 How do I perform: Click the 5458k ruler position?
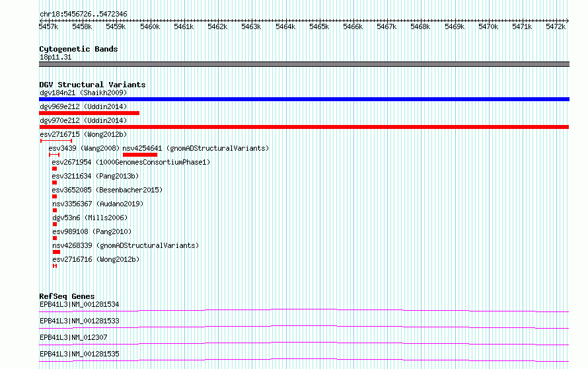pos(82,26)
